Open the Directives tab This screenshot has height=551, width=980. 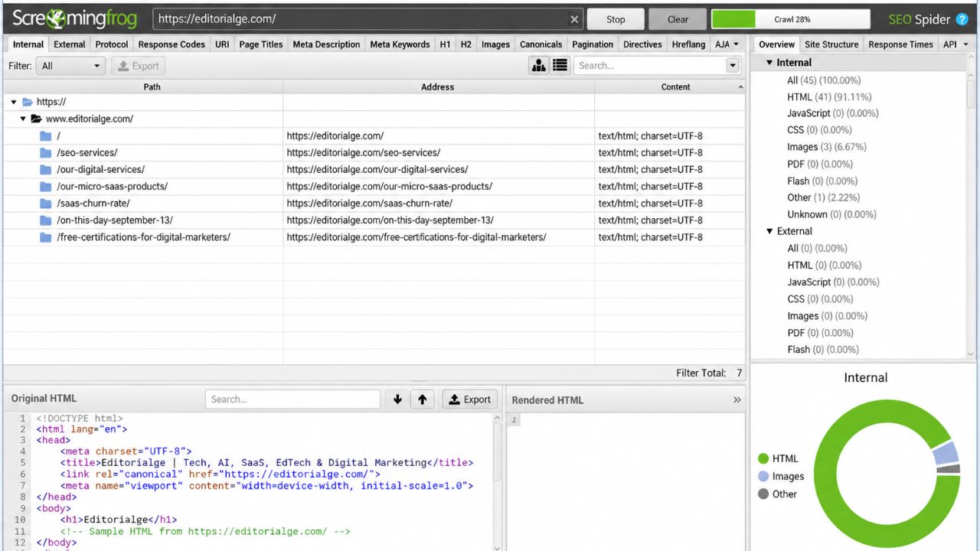click(642, 44)
